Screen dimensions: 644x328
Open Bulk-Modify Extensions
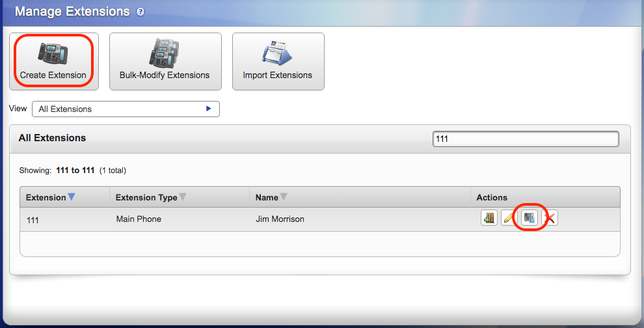tap(165, 61)
